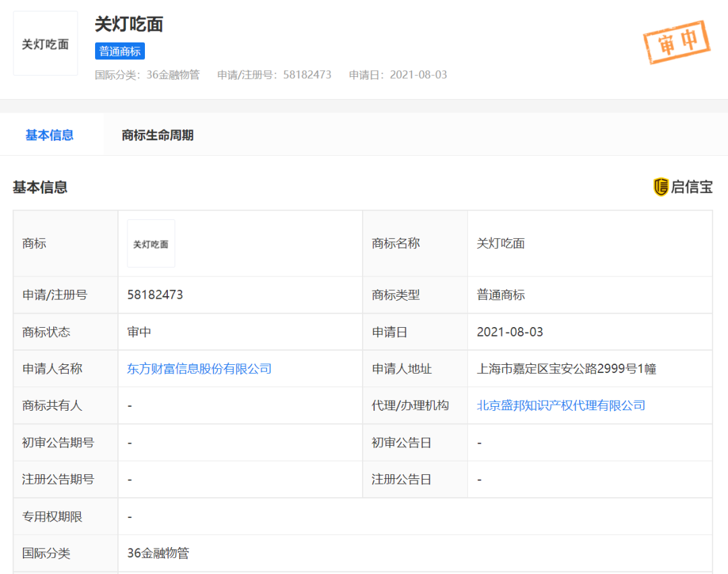Image resolution: width=728 pixels, height=574 pixels.
Task: Click the 关灯吃面 trademark thumbnail in header
Action: [46, 44]
